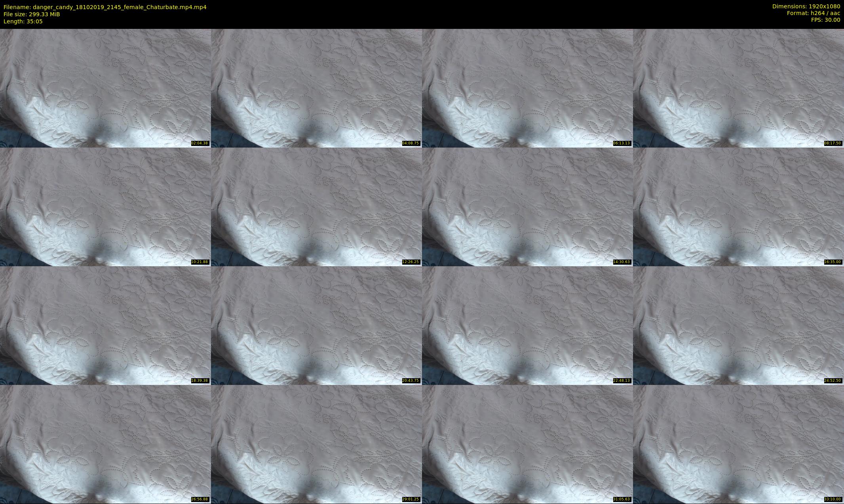Click the last frame stamped 33:10.00
844x504 pixels.
pos(738,444)
